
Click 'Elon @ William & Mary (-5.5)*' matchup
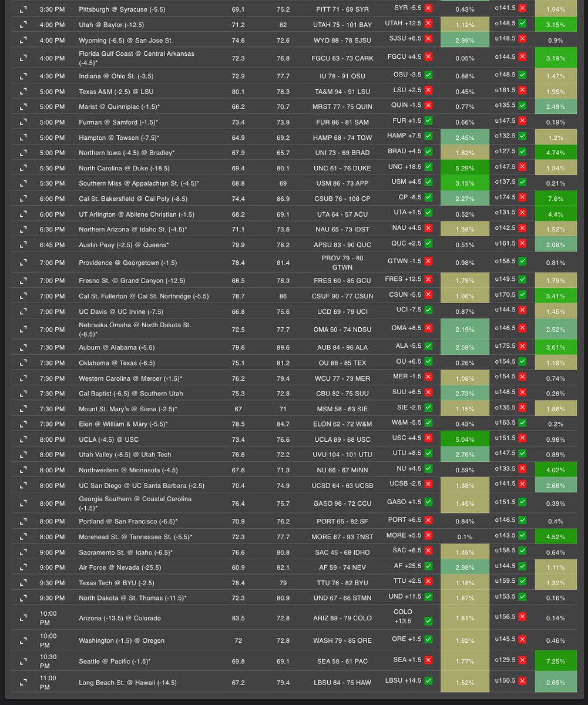pyautogui.click(x=123, y=424)
